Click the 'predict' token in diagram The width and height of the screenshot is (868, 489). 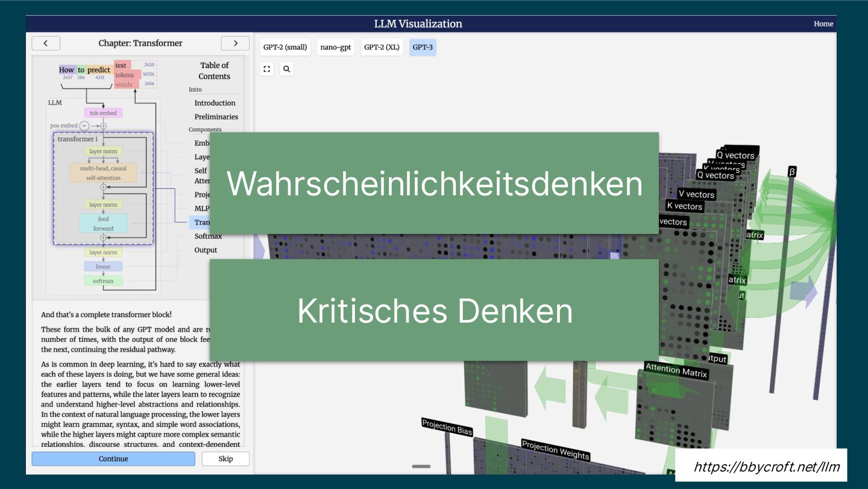click(x=99, y=70)
